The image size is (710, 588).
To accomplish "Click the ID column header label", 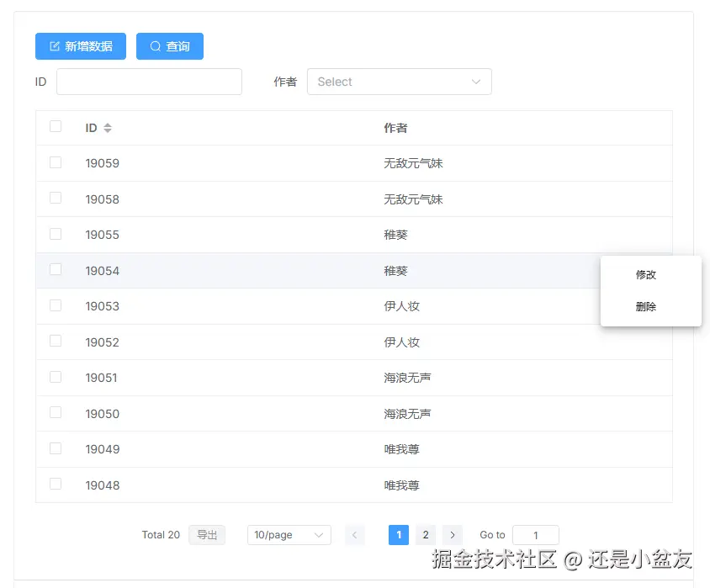I will (x=91, y=128).
